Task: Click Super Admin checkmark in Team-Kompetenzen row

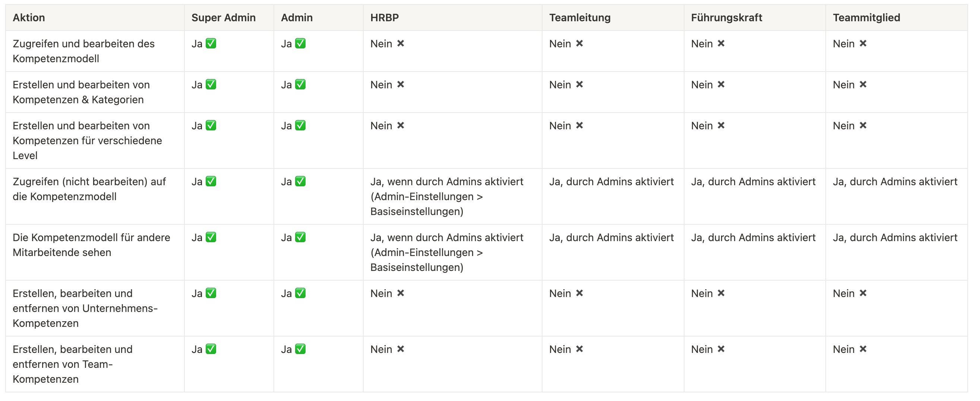Action: point(211,349)
